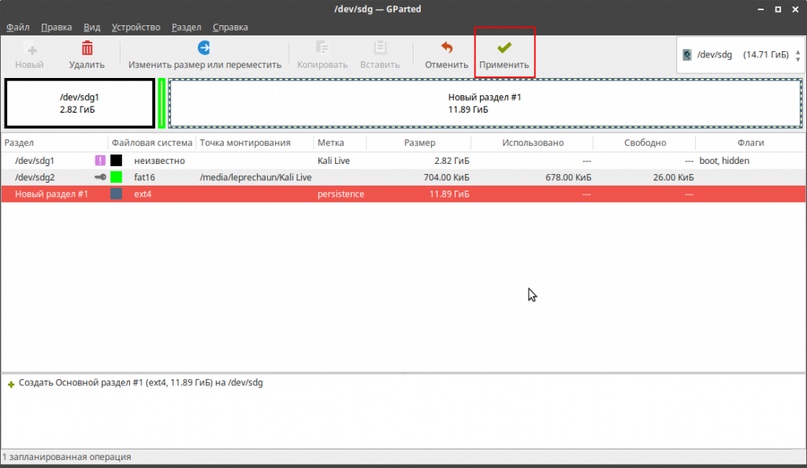Click the green fat16 color swatch

click(x=116, y=177)
